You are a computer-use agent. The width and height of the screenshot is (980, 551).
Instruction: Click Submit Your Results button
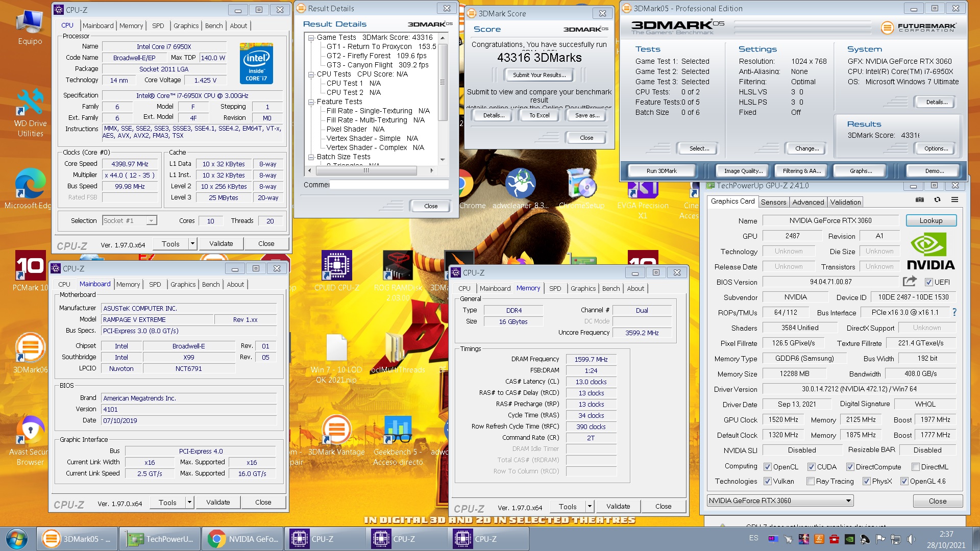539,75
